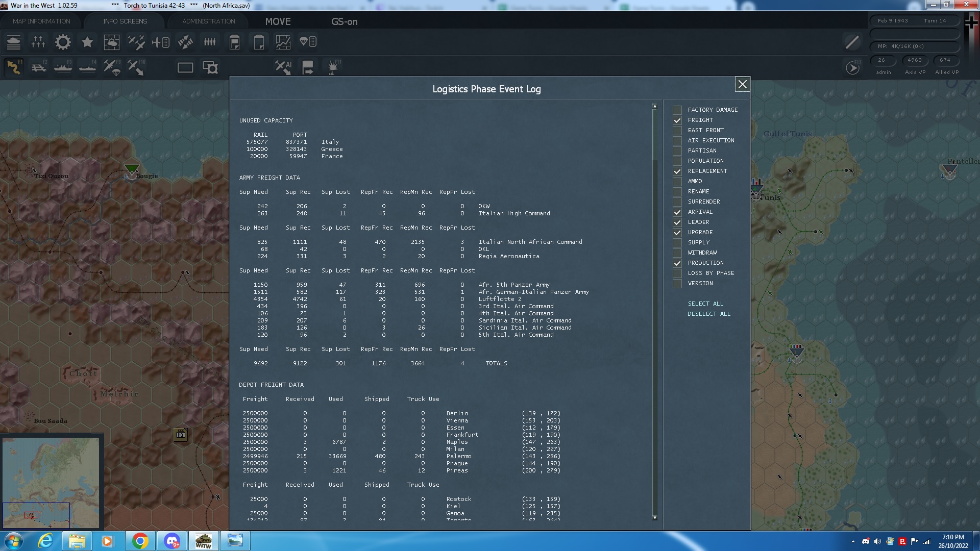Image resolution: width=980 pixels, height=551 pixels.
Task: Uncheck the FREIGHT filter checkbox
Action: pyautogui.click(x=677, y=120)
